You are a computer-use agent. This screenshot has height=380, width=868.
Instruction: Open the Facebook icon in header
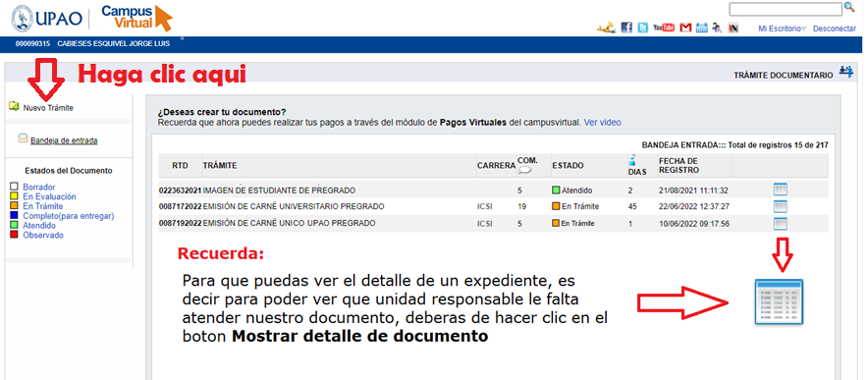click(x=626, y=27)
